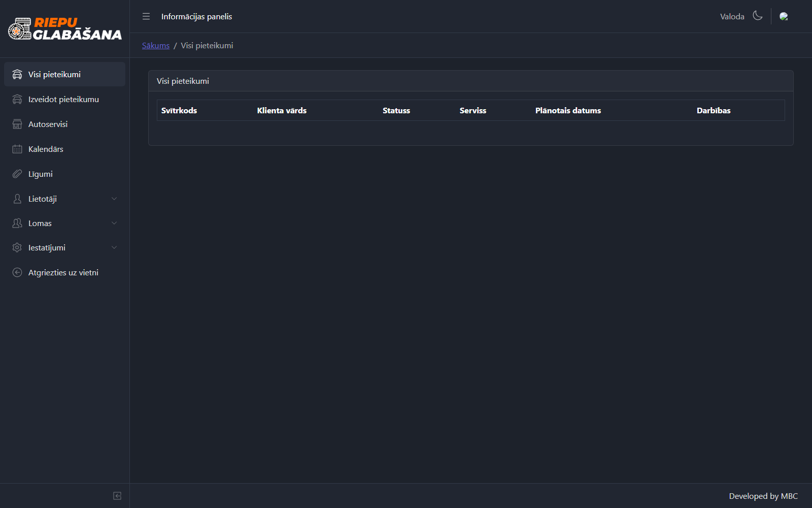This screenshot has height=508, width=812.
Task: Click the Developed by MBC footer text
Action: coord(763,496)
